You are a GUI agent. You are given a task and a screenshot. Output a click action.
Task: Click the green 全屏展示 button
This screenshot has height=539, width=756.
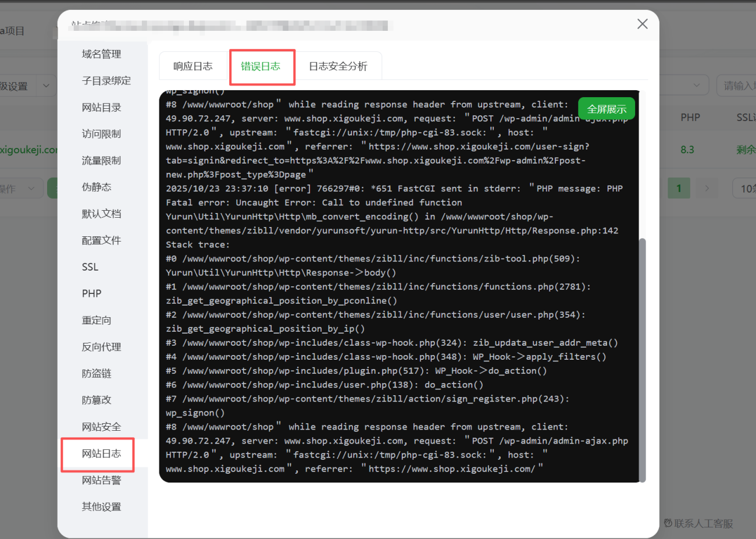pyautogui.click(x=606, y=109)
